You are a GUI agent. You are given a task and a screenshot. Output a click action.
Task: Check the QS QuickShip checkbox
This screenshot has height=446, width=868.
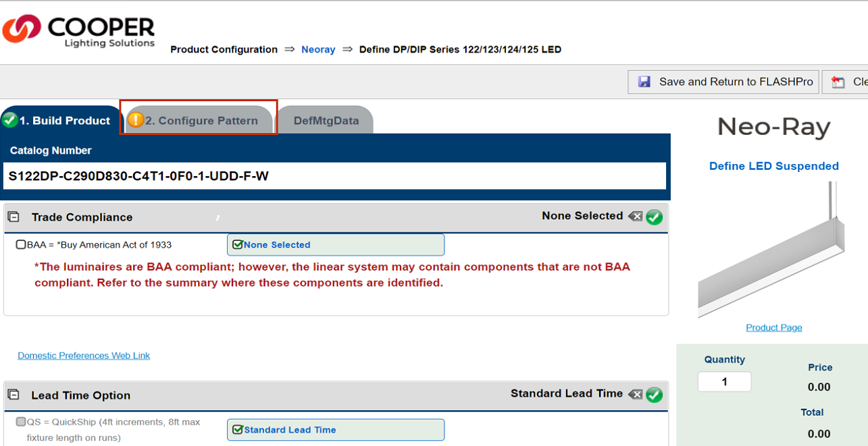point(21,422)
